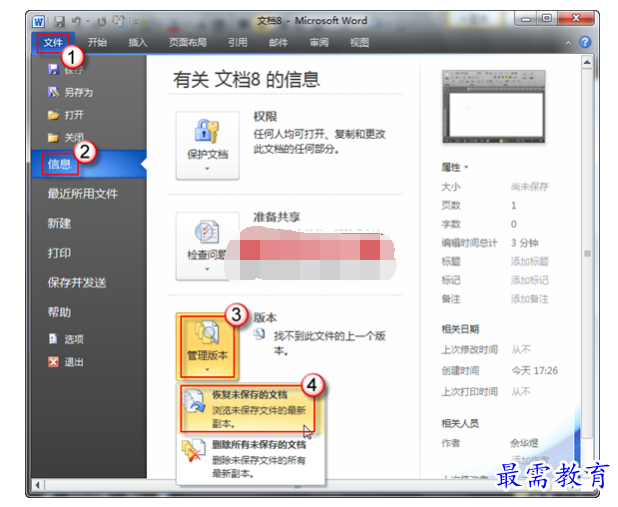The width and height of the screenshot is (618, 507).
Task: Collapse the ribbon using the caret icon
Action: pyautogui.click(x=568, y=43)
